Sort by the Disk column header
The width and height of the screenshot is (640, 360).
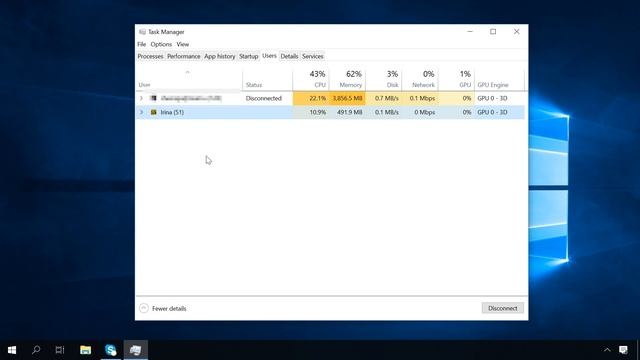click(x=384, y=79)
